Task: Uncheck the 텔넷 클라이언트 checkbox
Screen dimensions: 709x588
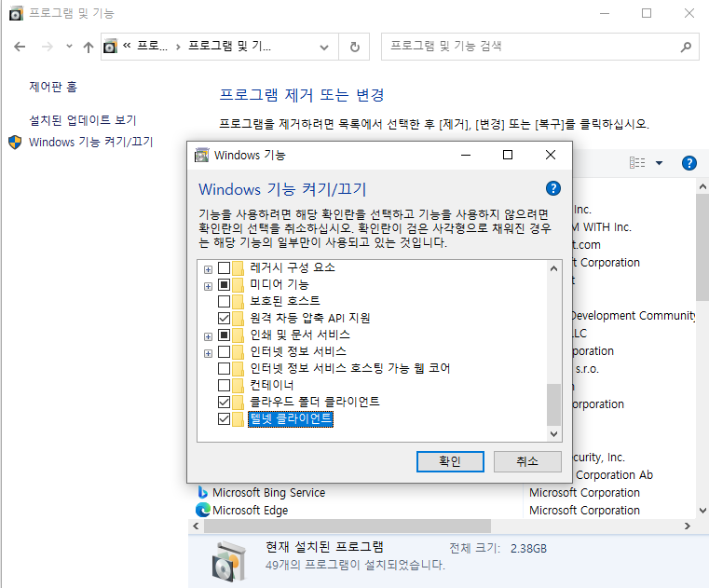Action: tap(224, 418)
